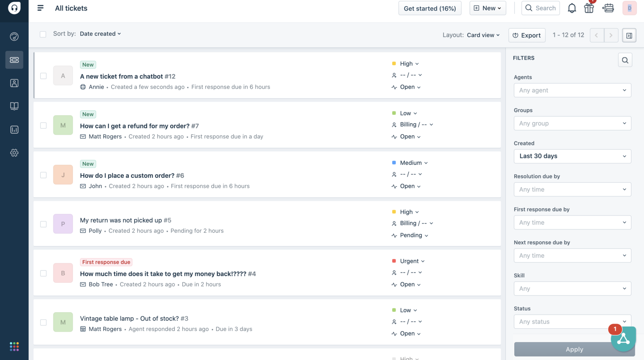
Task: Open ticket 'How do I place a custom order?'
Action: tap(128, 175)
